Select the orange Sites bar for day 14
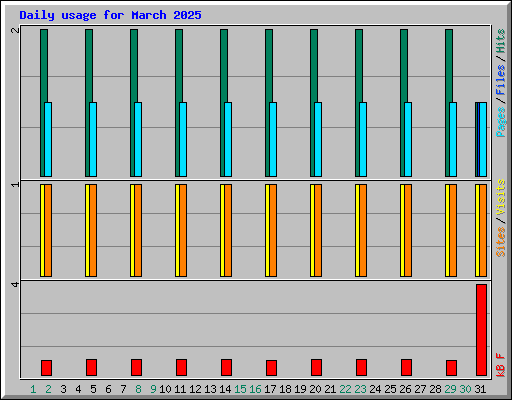 (x=228, y=230)
